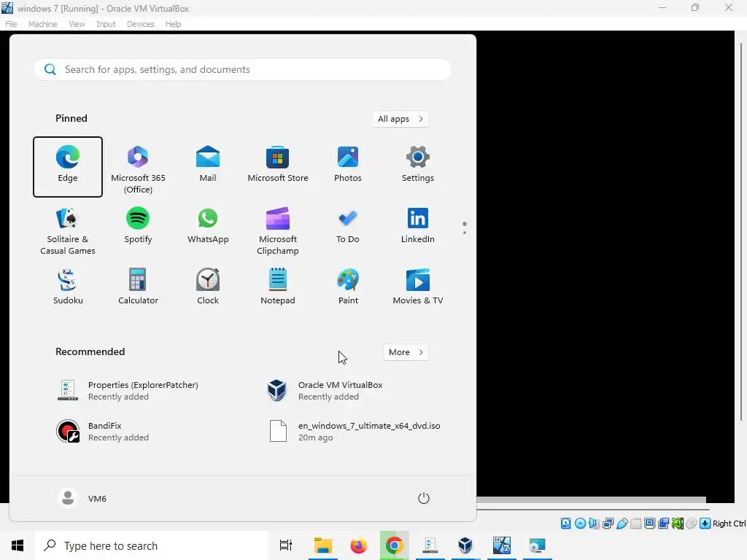Open the Devices menu
This screenshot has height=560, width=747.
[x=141, y=24]
